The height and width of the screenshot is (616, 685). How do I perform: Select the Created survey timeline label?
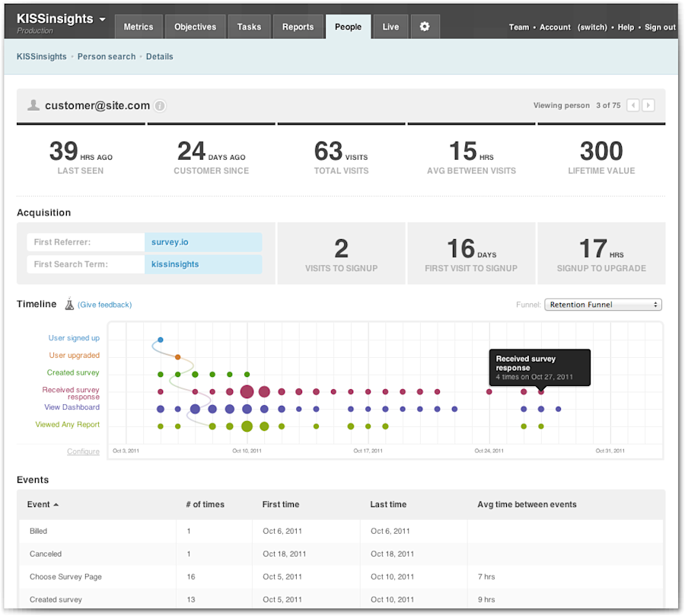pyautogui.click(x=73, y=372)
